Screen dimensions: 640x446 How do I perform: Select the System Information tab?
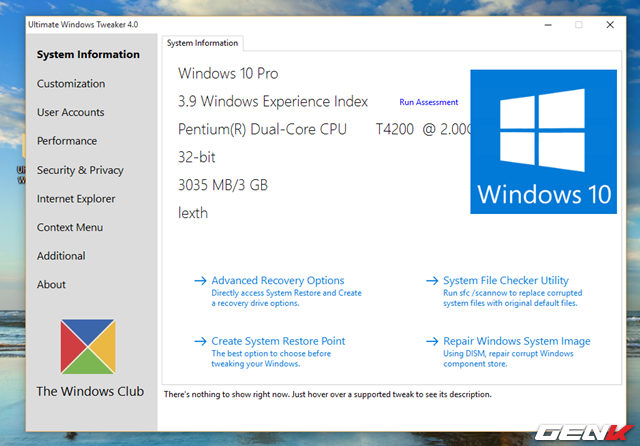(202, 43)
